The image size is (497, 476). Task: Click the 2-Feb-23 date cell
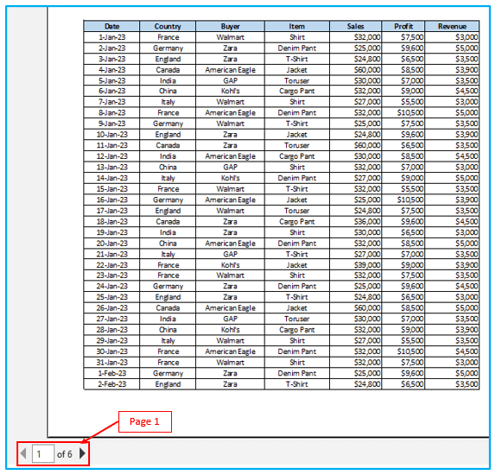click(x=112, y=384)
